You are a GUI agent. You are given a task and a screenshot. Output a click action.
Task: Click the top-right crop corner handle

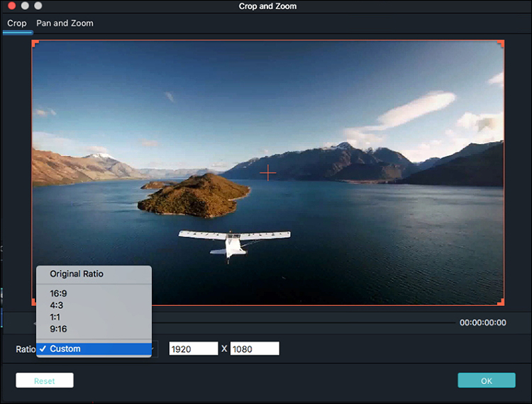point(501,43)
